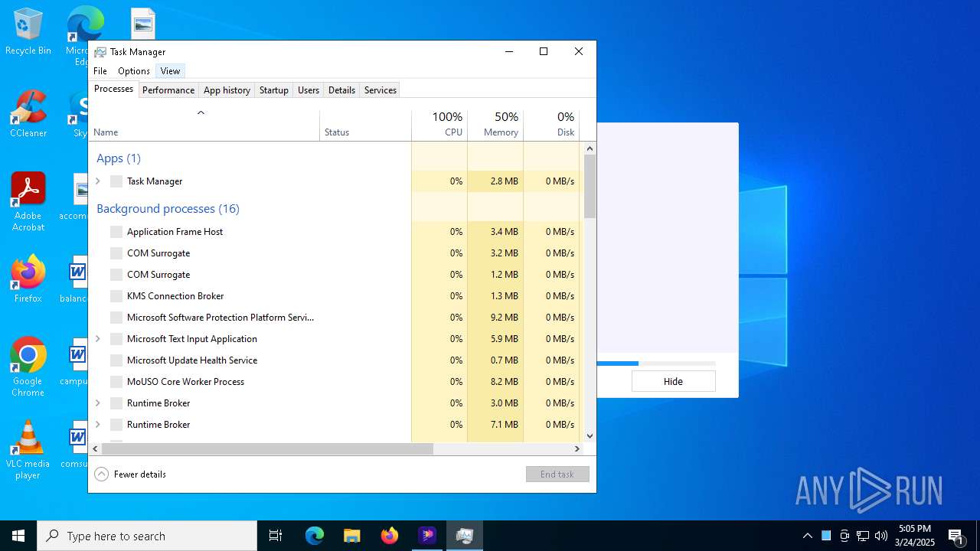Click the MoUSO Core Worker Process icon
This screenshot has height=551, width=980.
[x=116, y=382]
